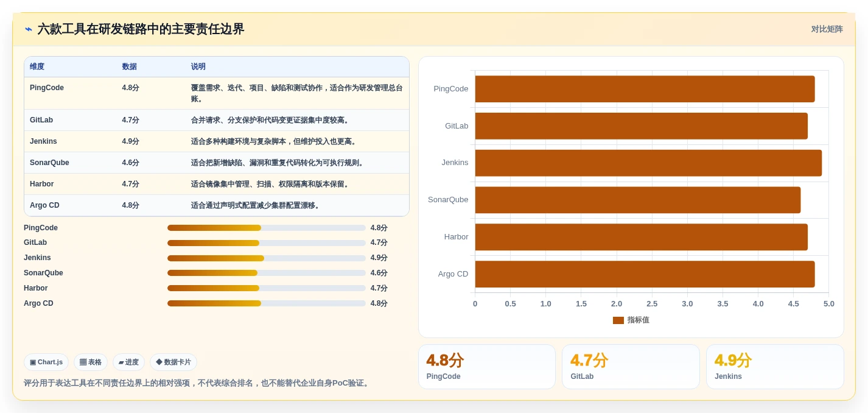868x413 pixels.
Task: Click the Jenkins bar in the chart
Action: pos(648,163)
